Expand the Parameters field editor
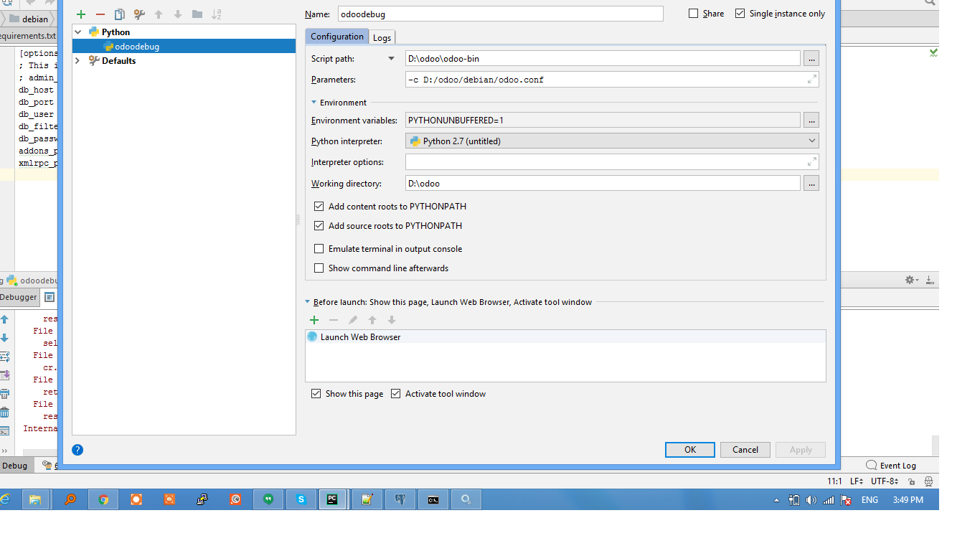980x551 pixels. tap(811, 80)
